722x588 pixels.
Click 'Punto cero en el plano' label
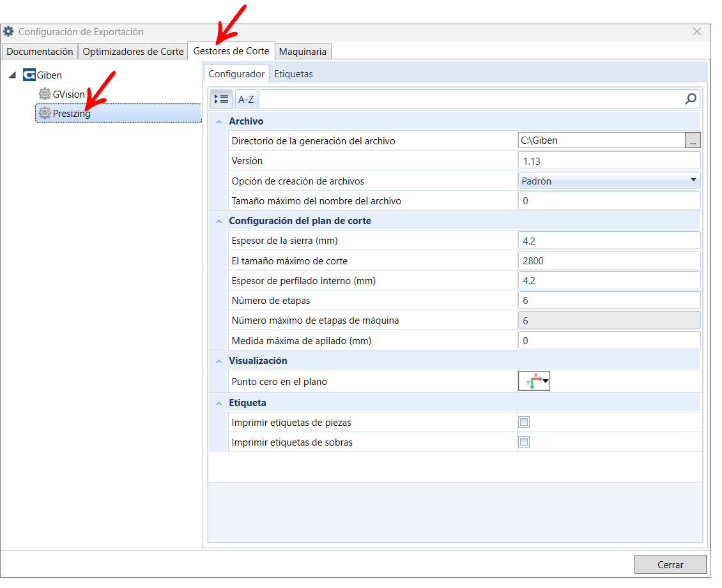[279, 382]
